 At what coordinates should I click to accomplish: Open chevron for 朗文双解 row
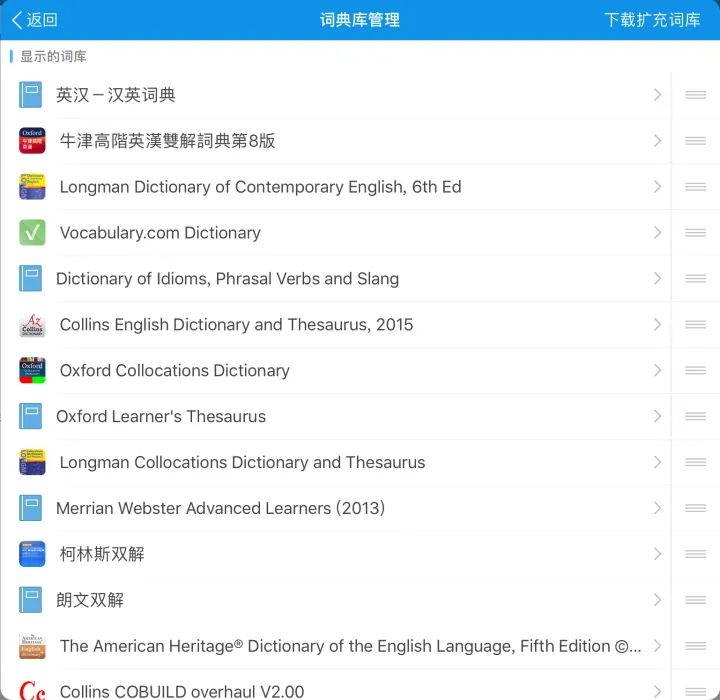[658, 600]
